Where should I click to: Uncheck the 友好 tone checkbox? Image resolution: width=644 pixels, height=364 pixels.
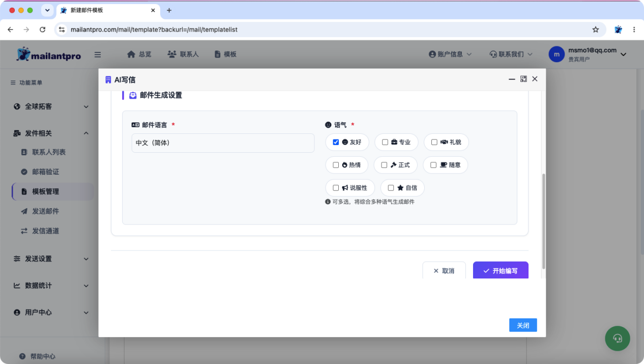[336, 143]
